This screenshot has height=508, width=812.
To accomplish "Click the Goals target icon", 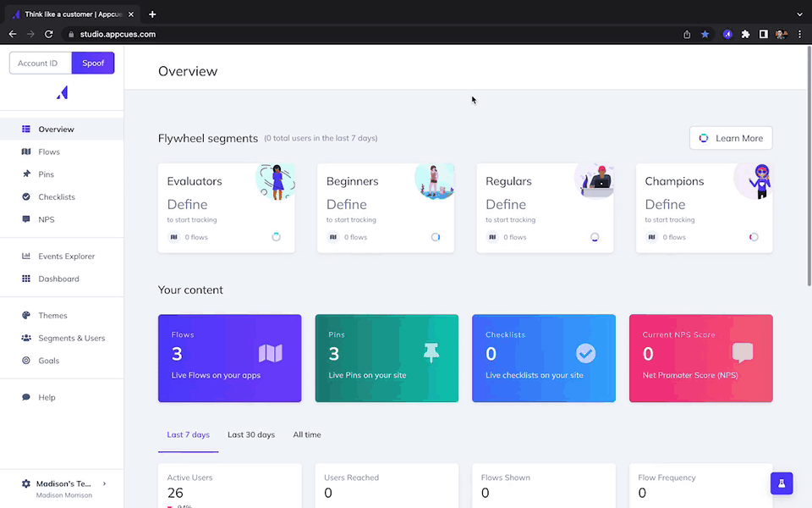I will [26, 361].
